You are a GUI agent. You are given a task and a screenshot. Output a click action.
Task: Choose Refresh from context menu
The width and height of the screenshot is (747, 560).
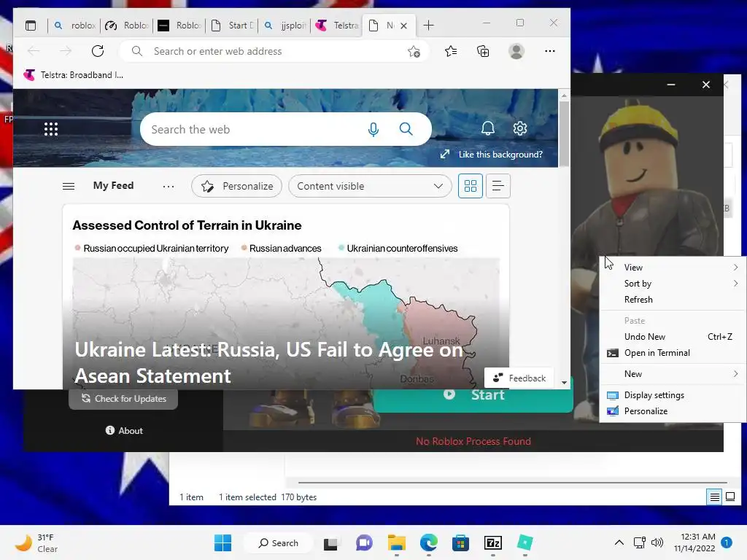pyautogui.click(x=672, y=300)
